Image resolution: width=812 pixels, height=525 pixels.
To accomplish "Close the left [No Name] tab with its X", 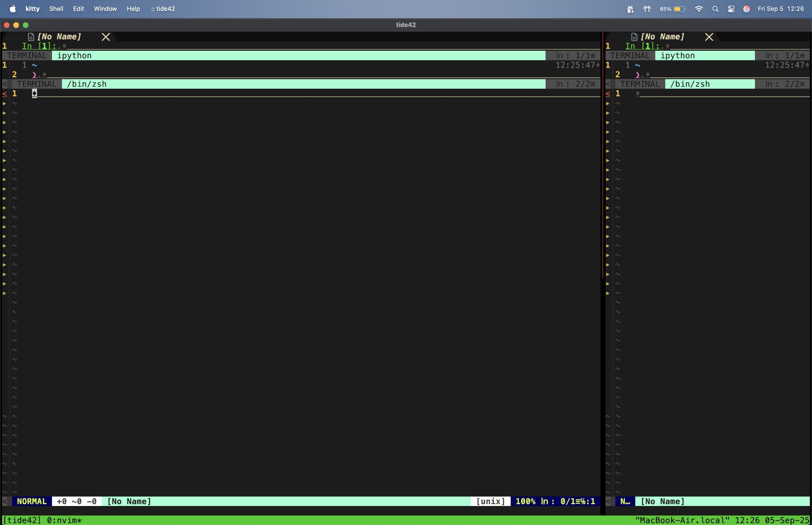I will (106, 37).
